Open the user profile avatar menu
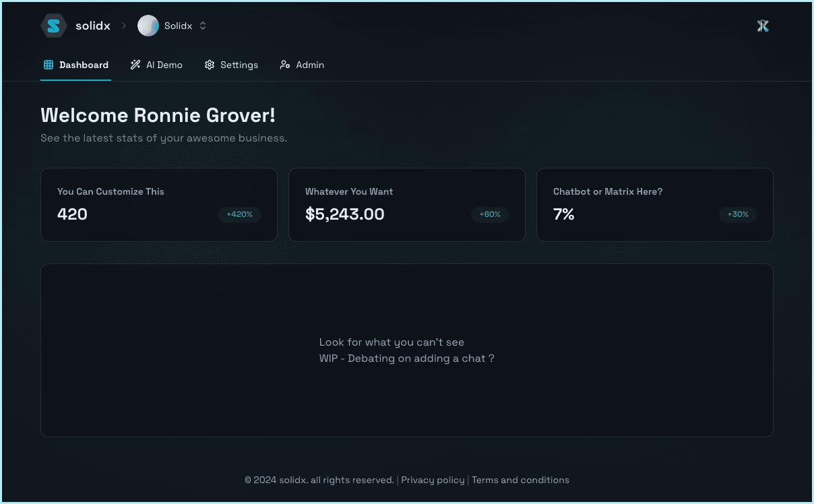This screenshot has height=504, width=814. coord(762,26)
